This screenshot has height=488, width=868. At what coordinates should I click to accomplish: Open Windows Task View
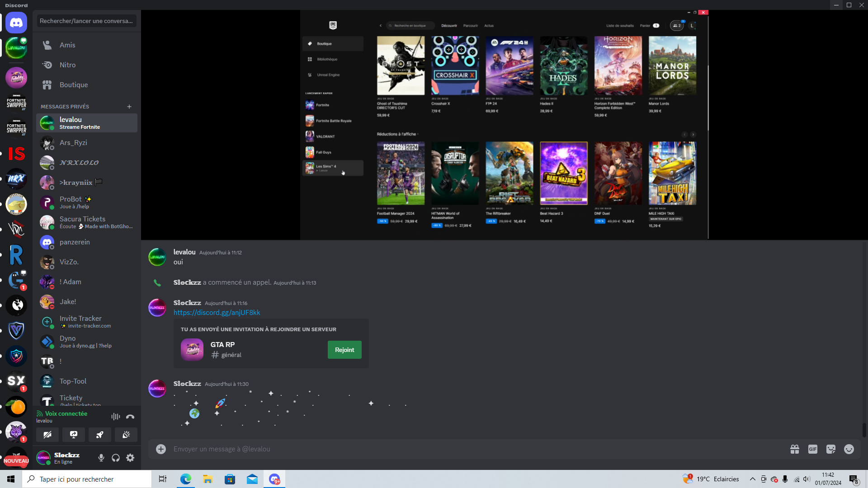click(x=163, y=479)
